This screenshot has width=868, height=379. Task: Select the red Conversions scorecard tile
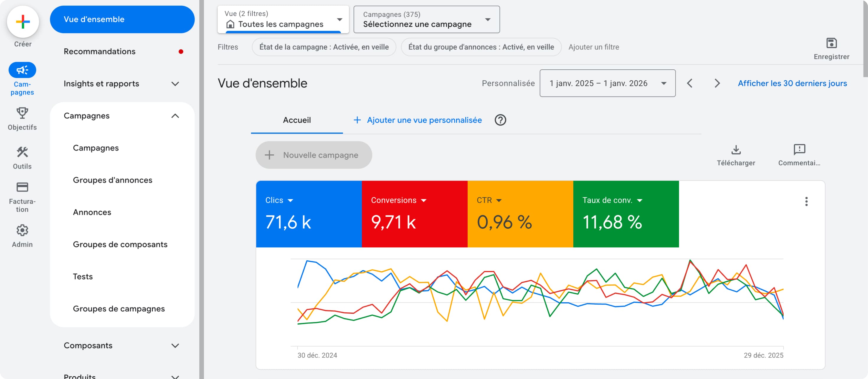click(x=415, y=214)
